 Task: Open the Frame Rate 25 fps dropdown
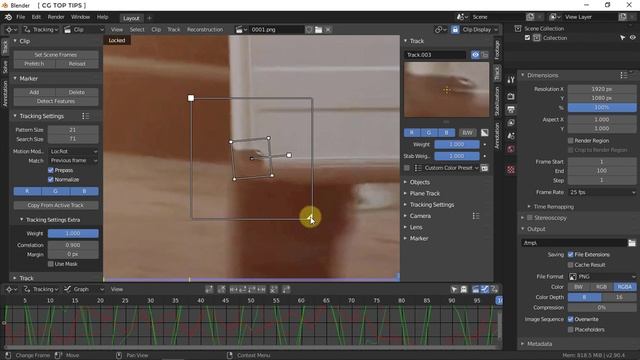pos(602,192)
